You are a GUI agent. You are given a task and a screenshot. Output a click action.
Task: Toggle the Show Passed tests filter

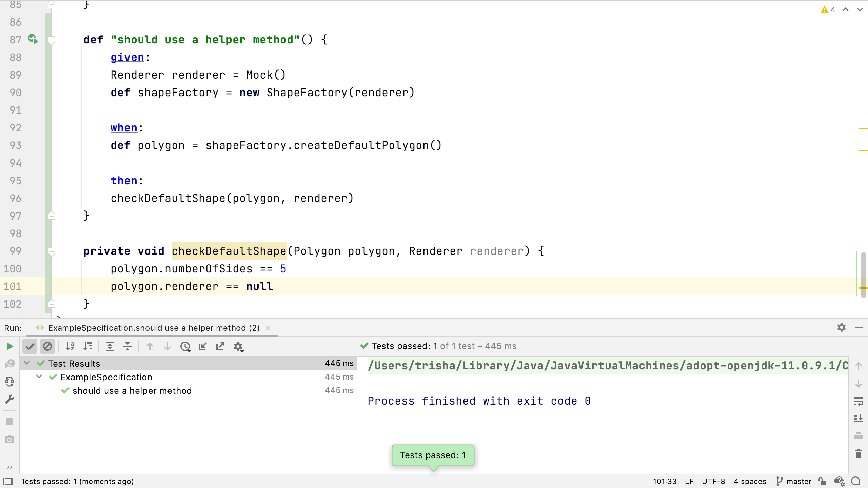pyautogui.click(x=30, y=346)
